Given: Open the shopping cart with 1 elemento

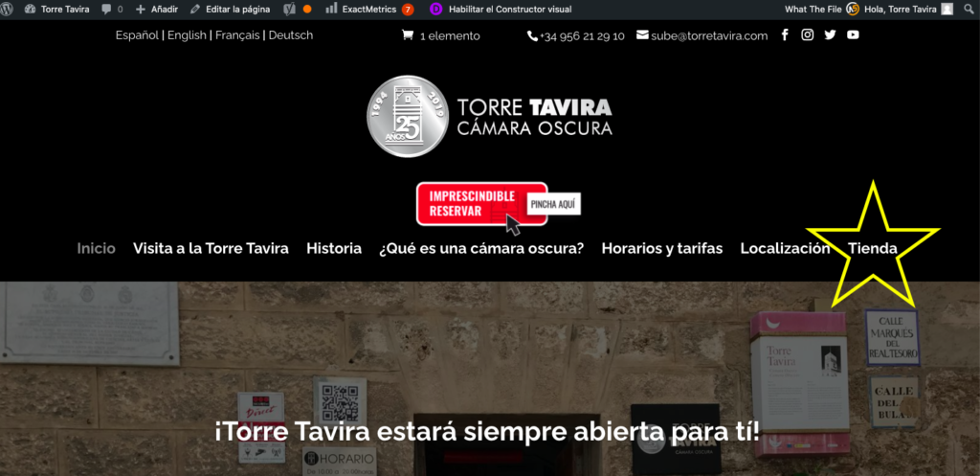Looking at the screenshot, I should click(x=440, y=35).
